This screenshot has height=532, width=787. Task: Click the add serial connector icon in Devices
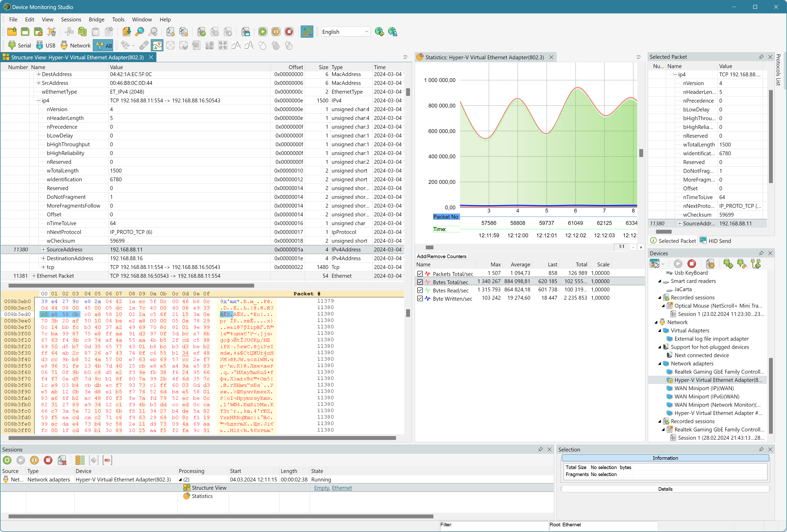tap(728, 264)
